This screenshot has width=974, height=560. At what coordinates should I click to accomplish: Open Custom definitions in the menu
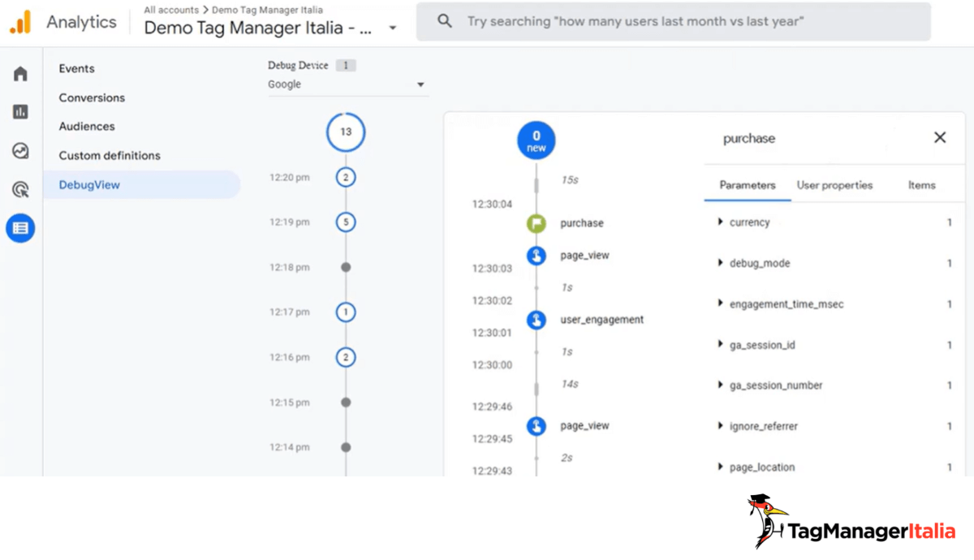click(x=110, y=156)
